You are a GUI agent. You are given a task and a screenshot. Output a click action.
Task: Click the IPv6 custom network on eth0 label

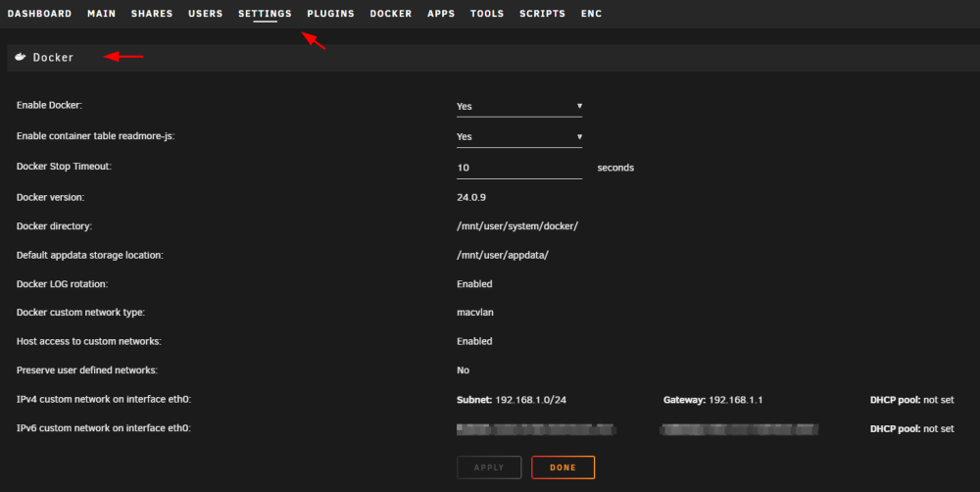104,428
